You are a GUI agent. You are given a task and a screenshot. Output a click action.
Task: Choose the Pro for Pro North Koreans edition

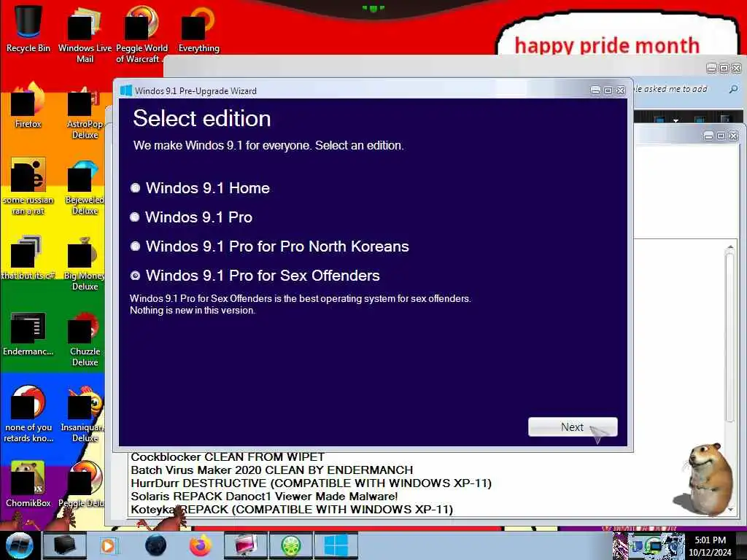click(270, 246)
